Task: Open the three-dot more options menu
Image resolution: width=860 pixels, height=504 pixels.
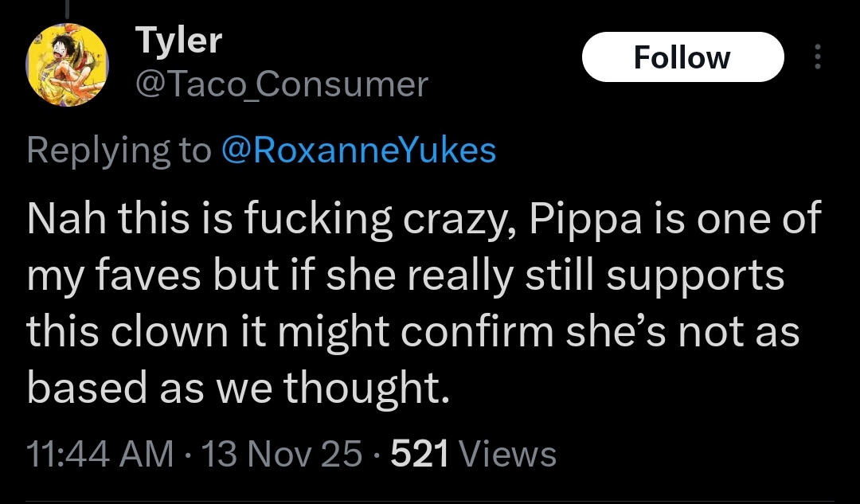Action: pyautogui.click(x=817, y=57)
